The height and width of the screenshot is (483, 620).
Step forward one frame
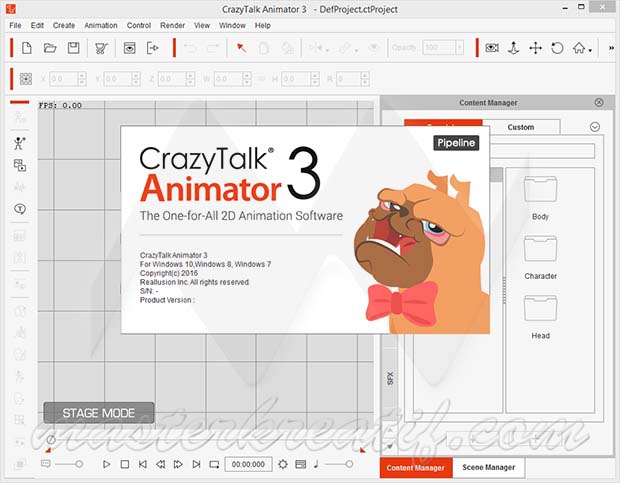(178, 464)
